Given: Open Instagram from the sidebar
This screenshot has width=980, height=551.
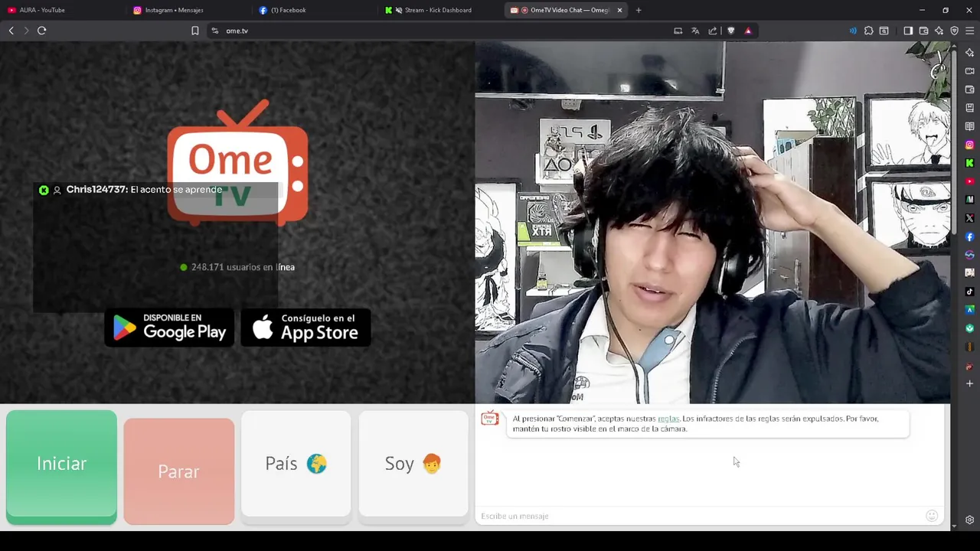Looking at the screenshot, I should pos(969,145).
